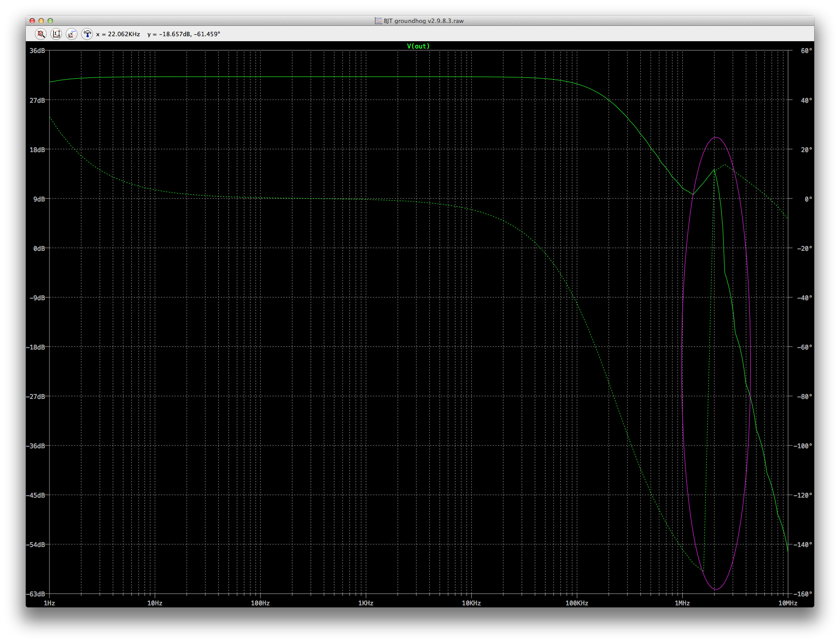The width and height of the screenshot is (840, 643).
Task: Click the 0° label on phase axis
Action: pos(808,199)
